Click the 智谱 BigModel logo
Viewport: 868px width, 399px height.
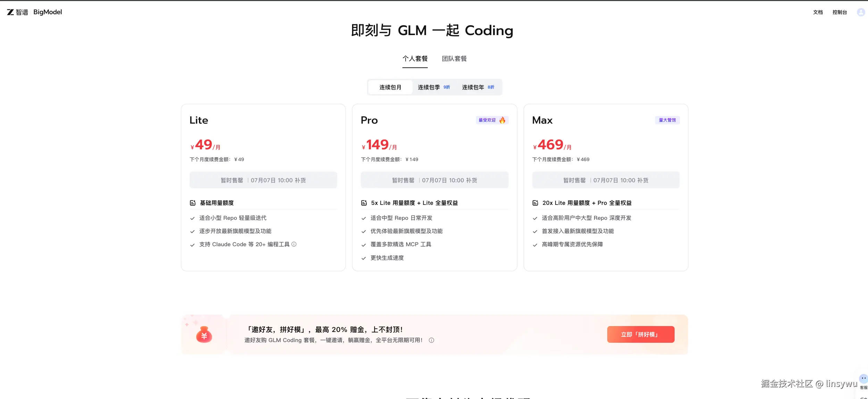pyautogui.click(x=34, y=12)
